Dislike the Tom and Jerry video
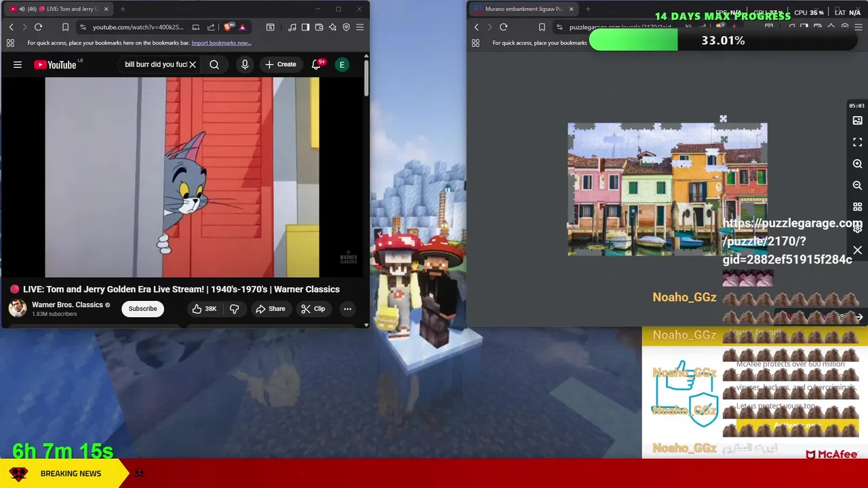868x488 pixels. (x=234, y=309)
